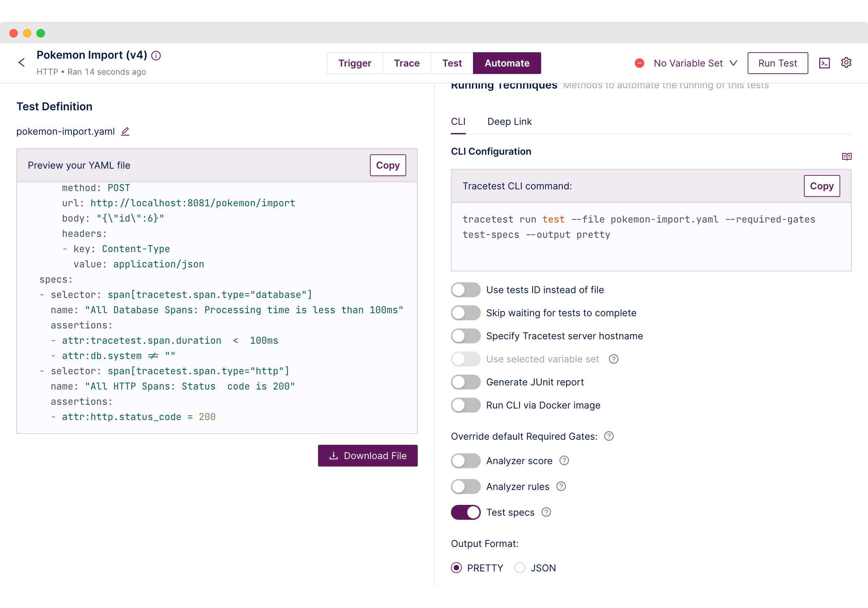
Task: Click the database span selector line
Action: click(x=176, y=295)
